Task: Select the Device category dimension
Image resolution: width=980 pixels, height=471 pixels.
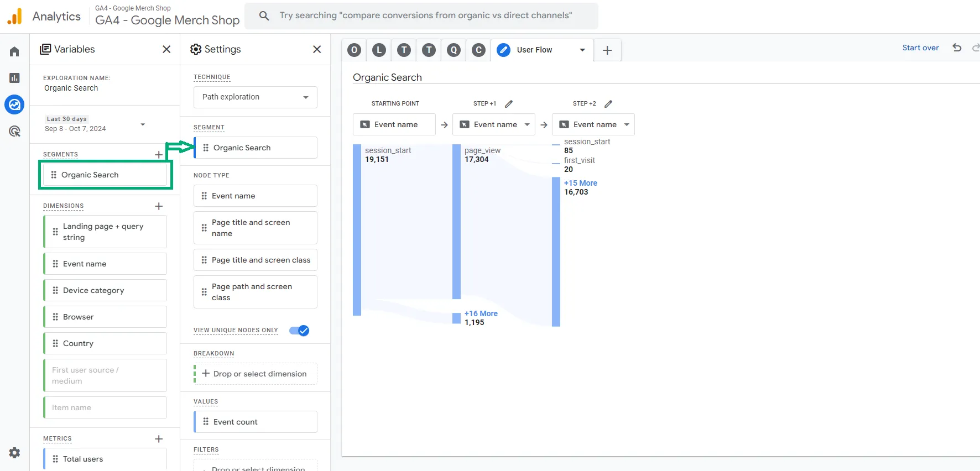Action: (x=105, y=290)
